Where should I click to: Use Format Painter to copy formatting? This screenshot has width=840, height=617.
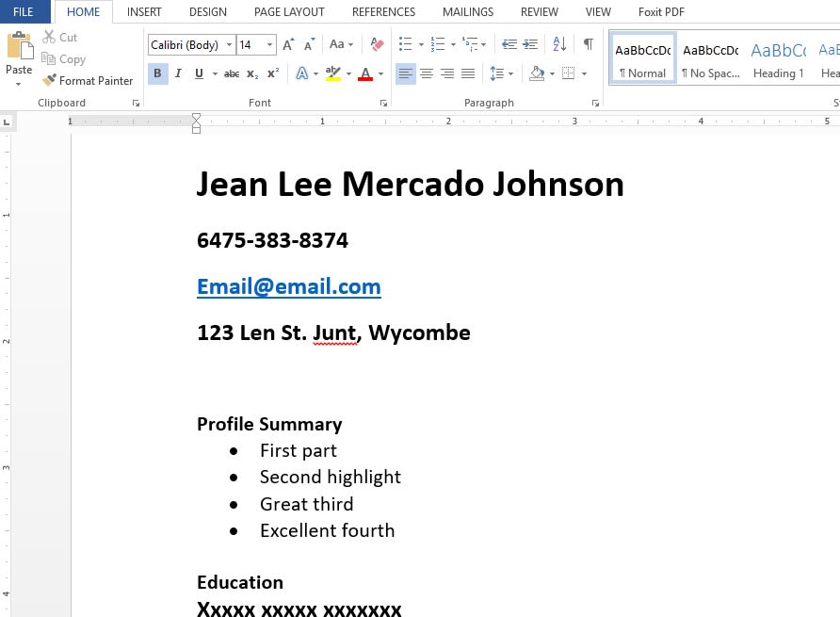88,80
